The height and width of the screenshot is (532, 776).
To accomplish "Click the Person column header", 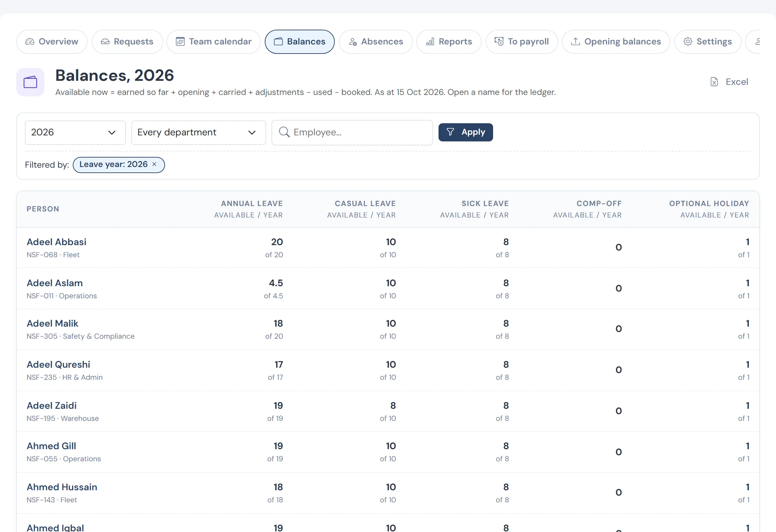I will [43, 209].
